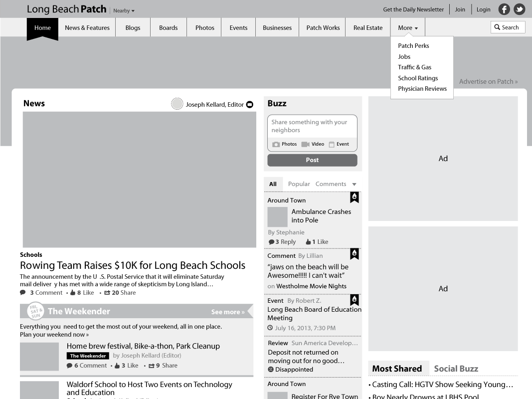
Task: Select Traffic & Gas from More menu
Action: click(x=415, y=67)
